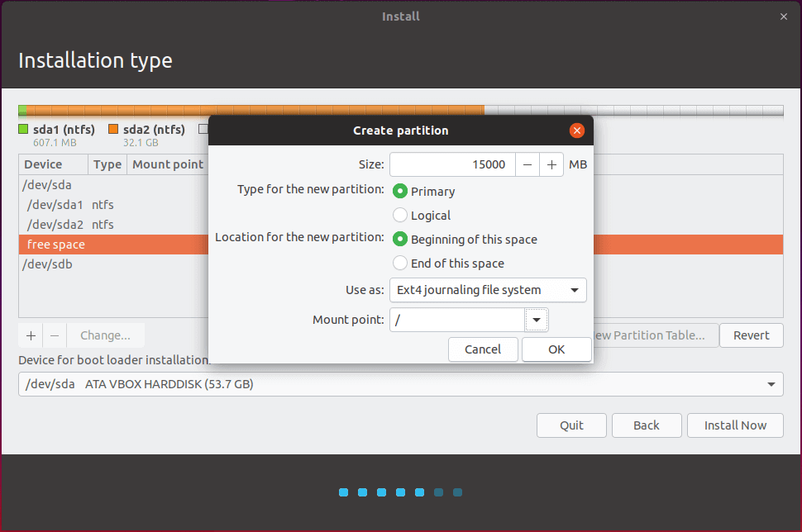This screenshot has height=532, width=802.
Task: Click the green sda1 legend swatch
Action: point(22,129)
